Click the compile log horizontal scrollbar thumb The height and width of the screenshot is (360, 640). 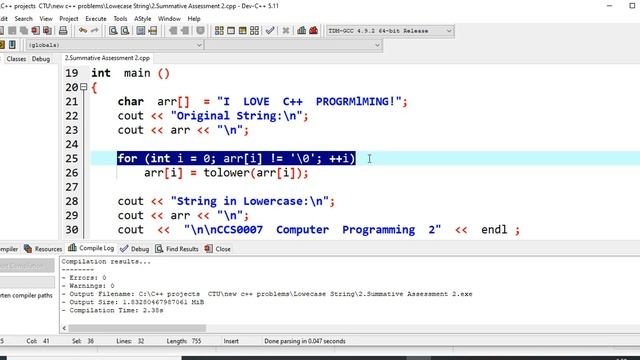click(x=137, y=328)
